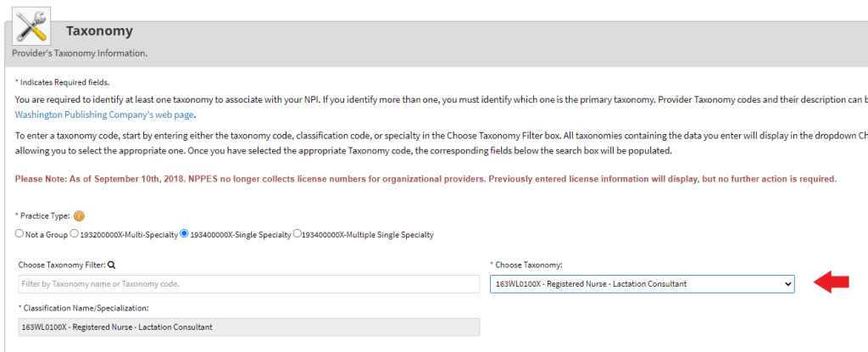Click the Filter by Taxonomy name input box
Image resolution: width=868 pixels, height=352 pixels.
coord(249,283)
